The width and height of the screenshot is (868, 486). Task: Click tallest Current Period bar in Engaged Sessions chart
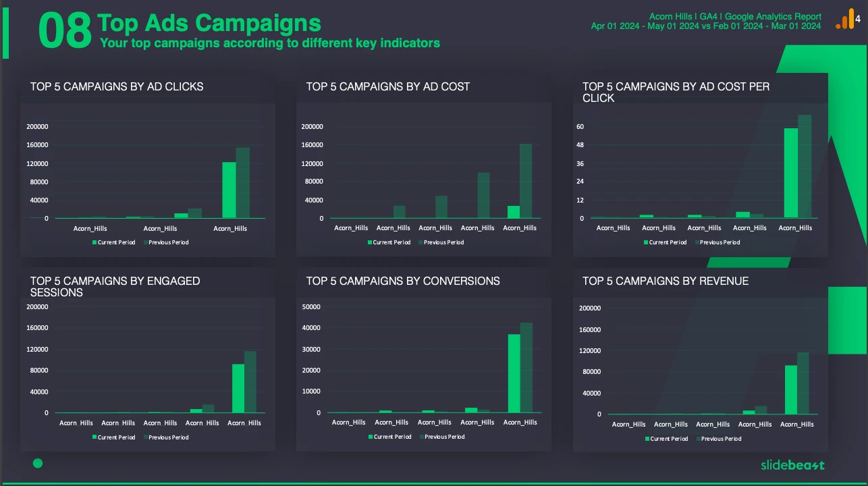click(238, 389)
